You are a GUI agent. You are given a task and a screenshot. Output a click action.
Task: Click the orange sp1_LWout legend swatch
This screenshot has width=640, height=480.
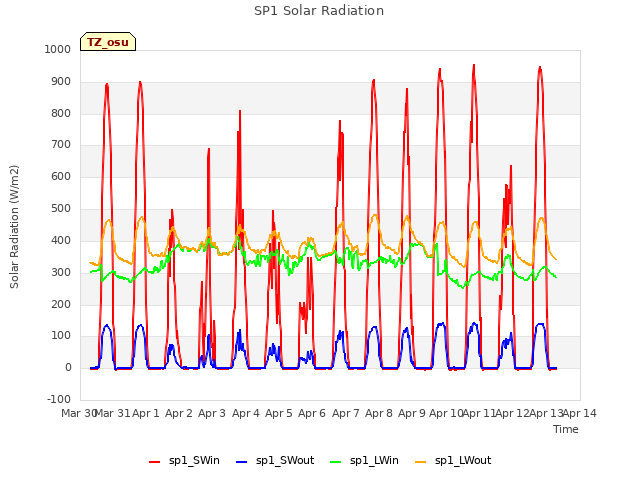420,462
